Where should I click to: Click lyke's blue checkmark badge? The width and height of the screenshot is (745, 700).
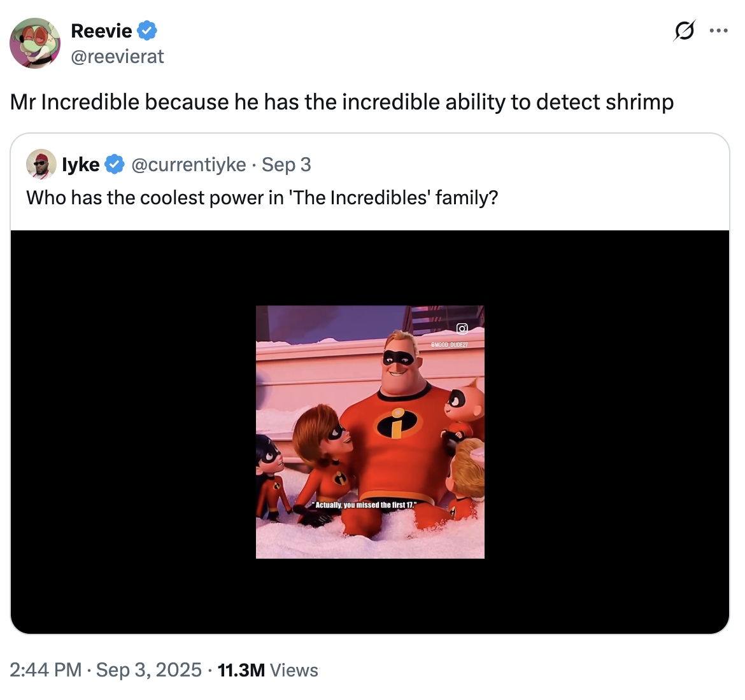tap(115, 164)
